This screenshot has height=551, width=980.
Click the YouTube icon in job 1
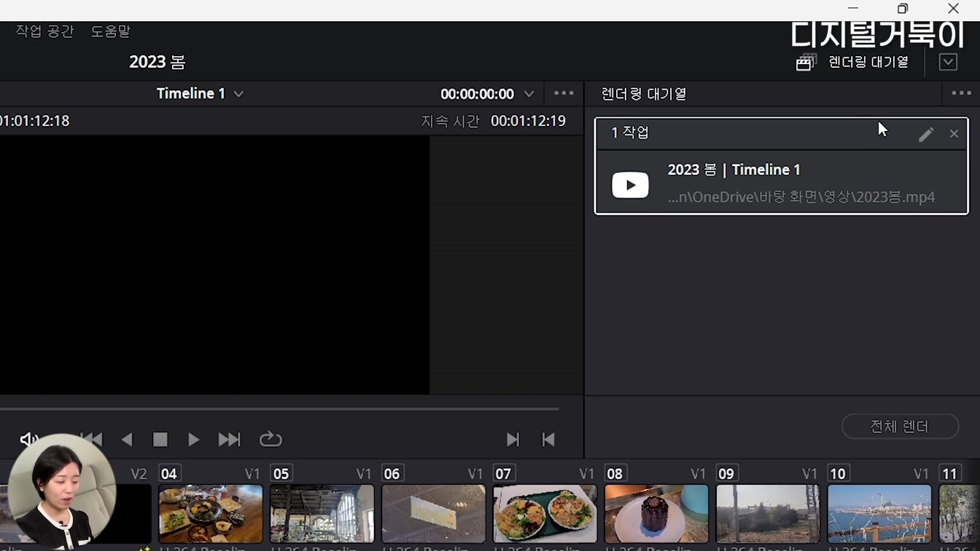coord(630,185)
